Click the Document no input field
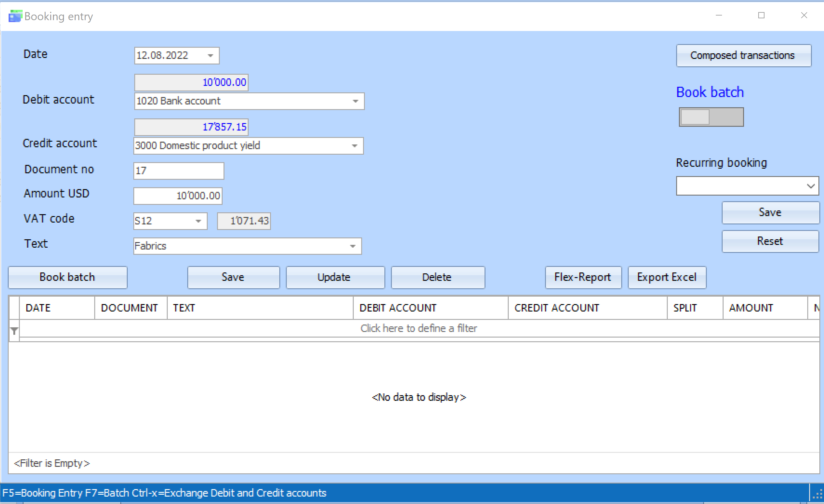 pyautogui.click(x=179, y=171)
